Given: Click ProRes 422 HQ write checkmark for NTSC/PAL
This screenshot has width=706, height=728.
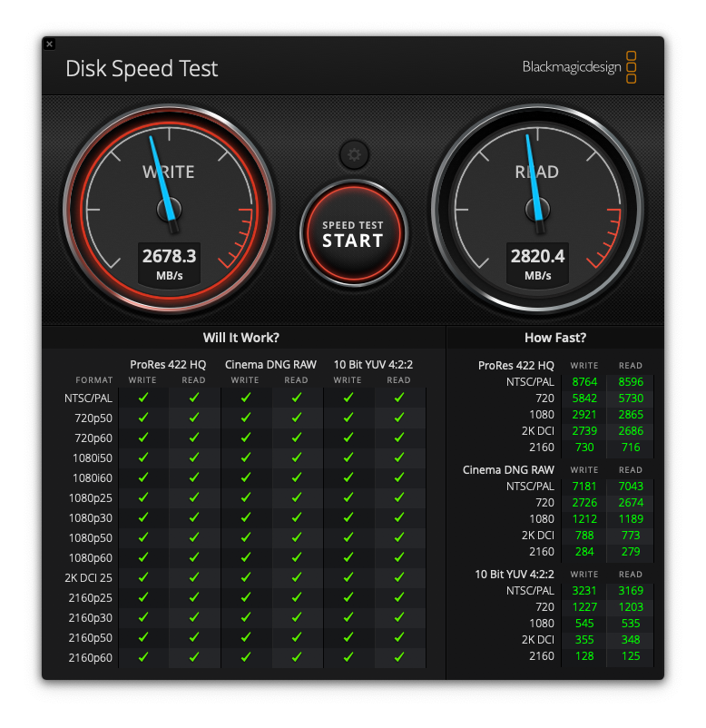Looking at the screenshot, I should point(143,398).
